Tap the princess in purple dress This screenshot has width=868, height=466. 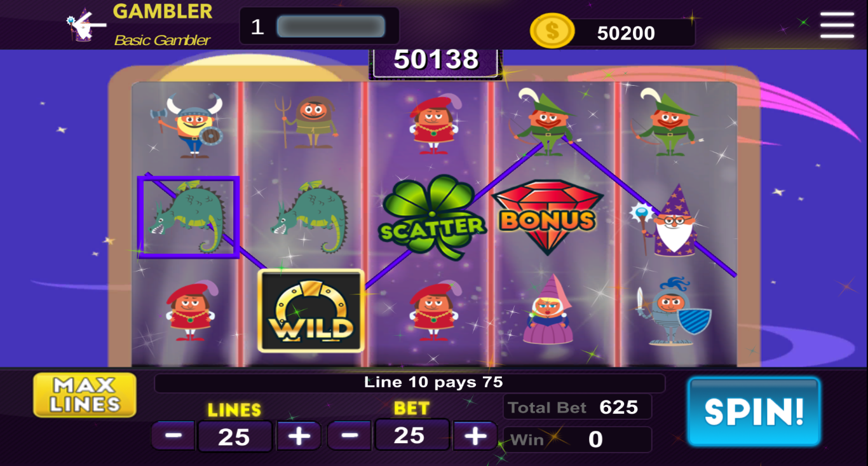548,310
